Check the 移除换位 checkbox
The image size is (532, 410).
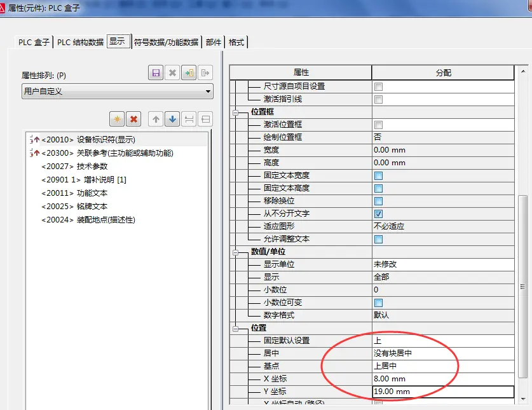click(378, 201)
